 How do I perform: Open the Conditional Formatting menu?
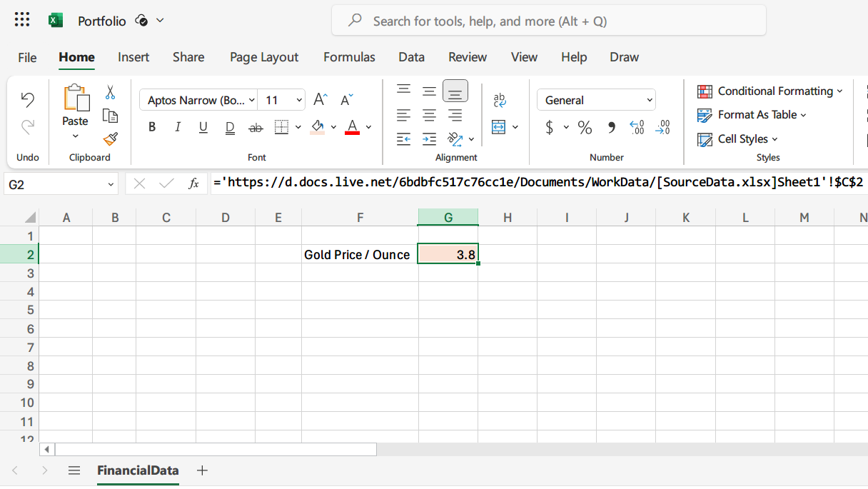point(769,91)
